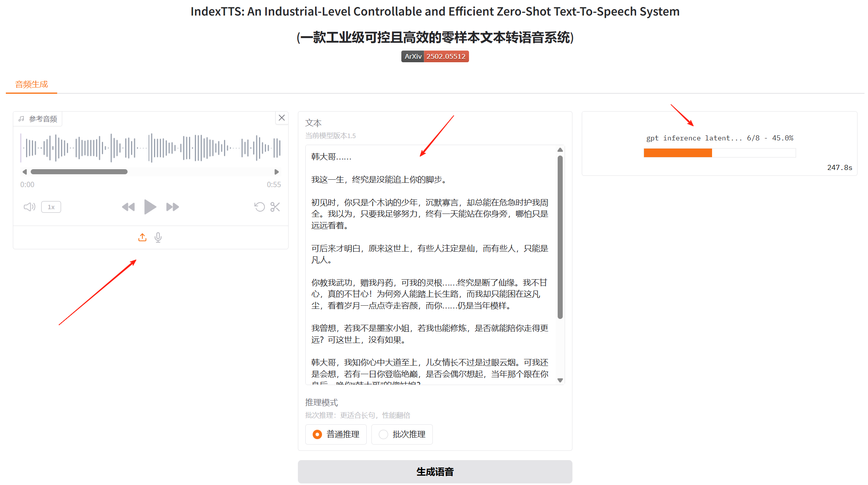Fast-forward the reference audio
The image size is (868, 485).
(172, 207)
